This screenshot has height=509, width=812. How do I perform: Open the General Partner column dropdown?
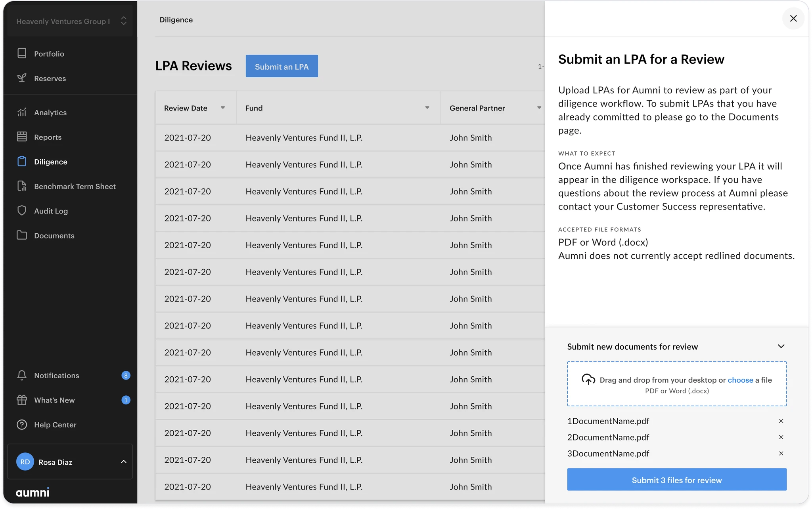539,108
